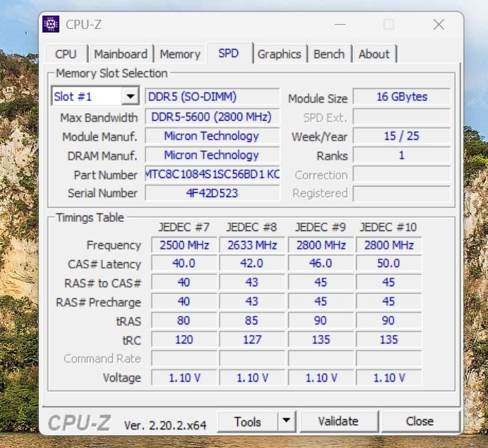488x448 pixels.
Task: Open the About tab
Action: (374, 54)
